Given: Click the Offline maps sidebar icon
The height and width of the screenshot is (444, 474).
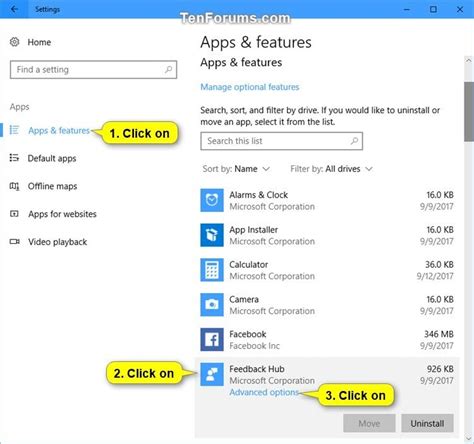Looking at the screenshot, I should click(x=14, y=186).
